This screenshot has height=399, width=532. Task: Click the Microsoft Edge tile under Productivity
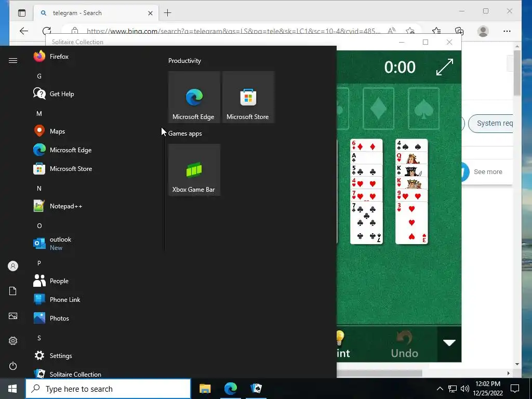(x=194, y=97)
